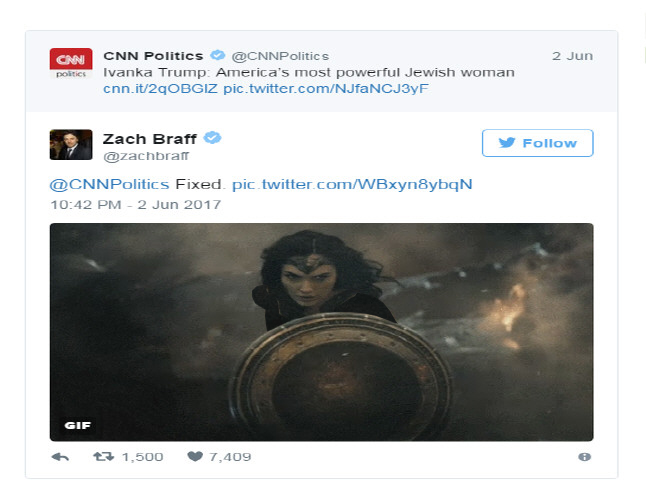The height and width of the screenshot is (495, 646).
Task: Like the tweet with heart icon
Action: pyautogui.click(x=195, y=456)
